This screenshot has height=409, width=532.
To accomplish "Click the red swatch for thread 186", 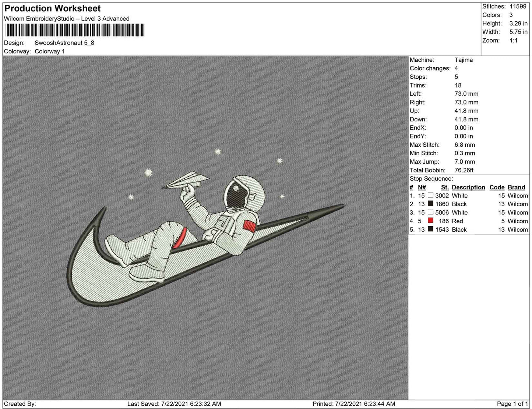I will pos(430,221).
